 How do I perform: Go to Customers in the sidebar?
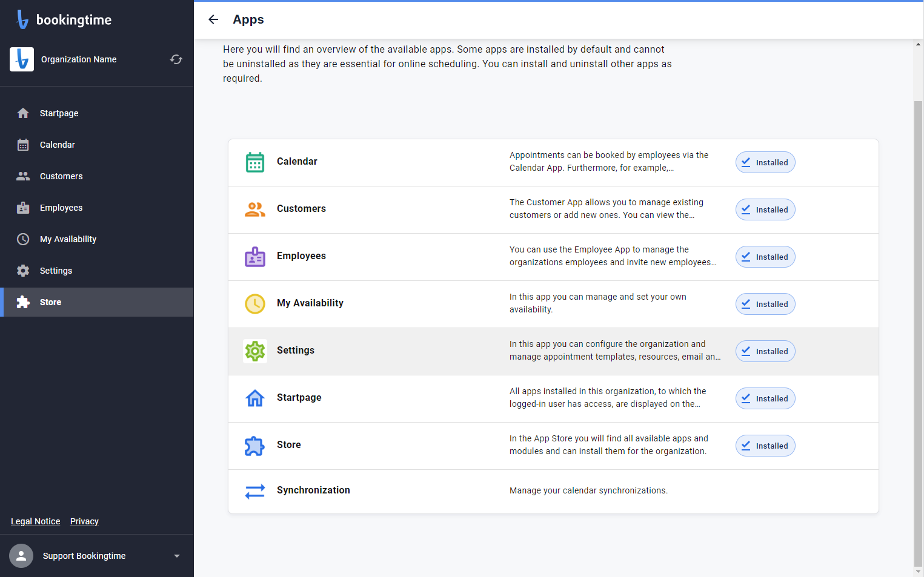97,176
